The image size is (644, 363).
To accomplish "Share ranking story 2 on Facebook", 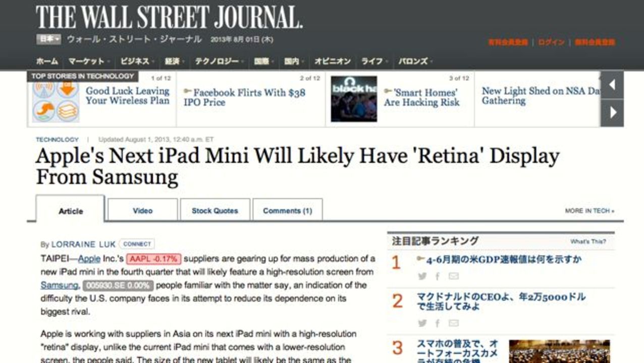I will tap(438, 323).
